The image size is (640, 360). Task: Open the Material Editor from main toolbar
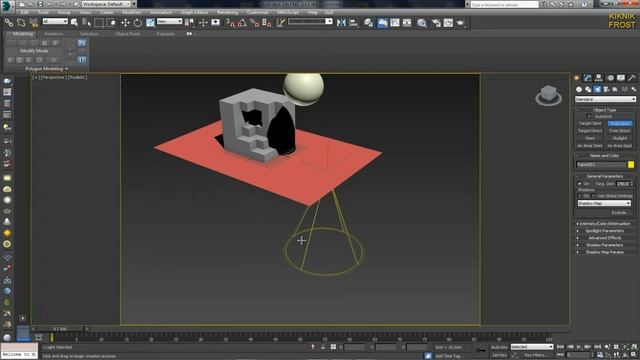422,23
